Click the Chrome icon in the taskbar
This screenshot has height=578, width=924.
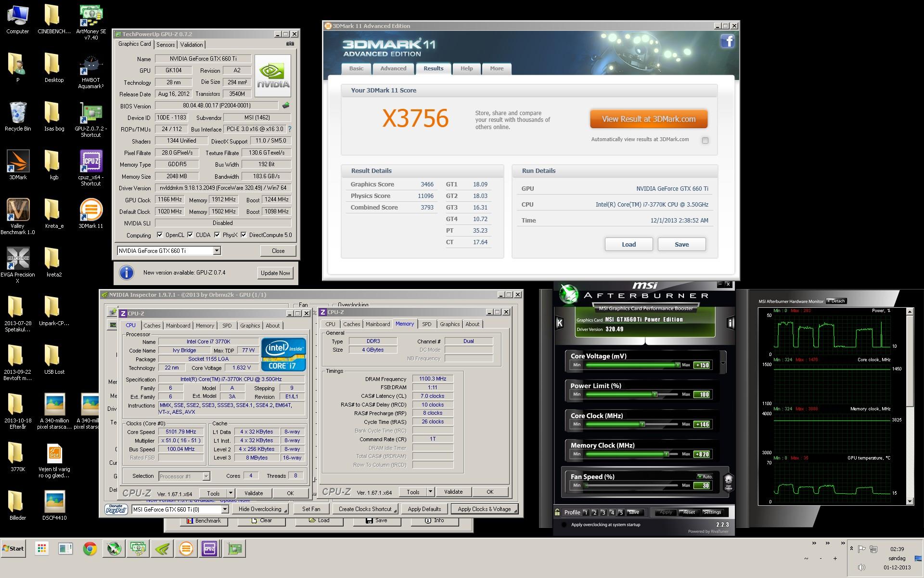[x=90, y=549]
